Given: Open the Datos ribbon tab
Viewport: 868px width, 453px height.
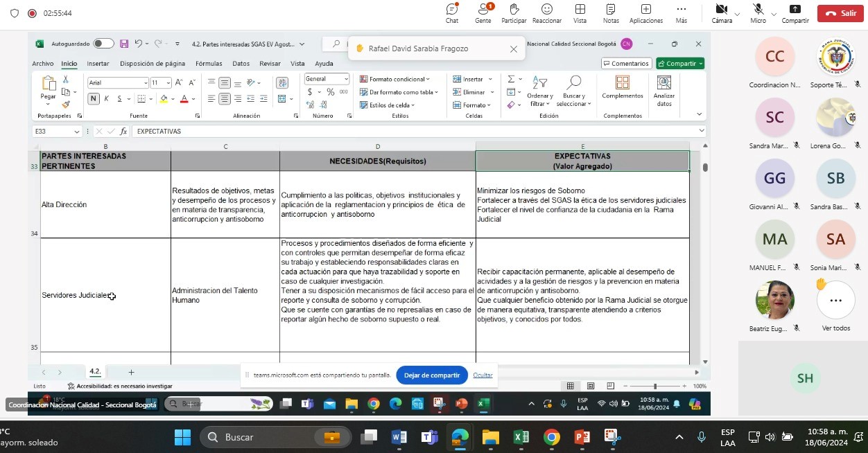Looking at the screenshot, I should tap(241, 64).
